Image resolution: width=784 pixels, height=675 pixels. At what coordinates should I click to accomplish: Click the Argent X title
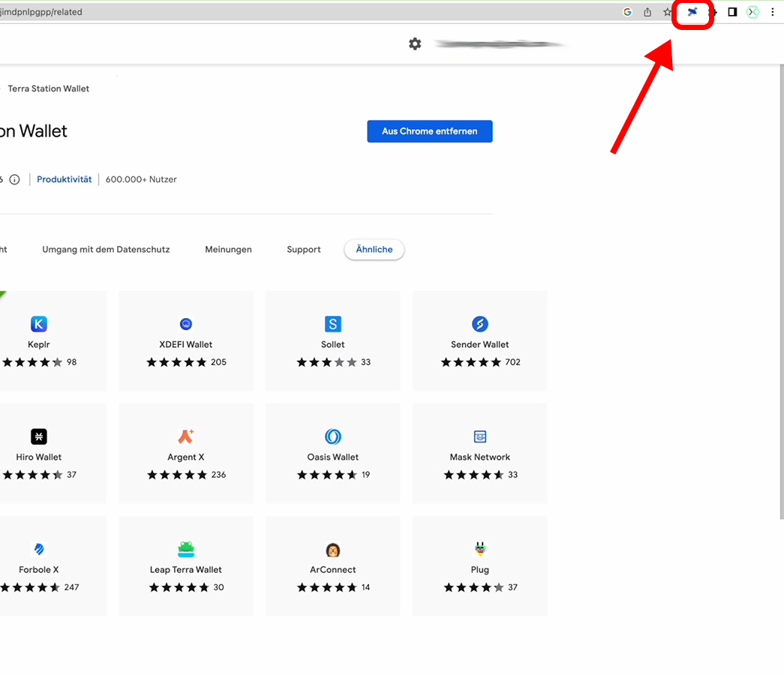coord(186,457)
